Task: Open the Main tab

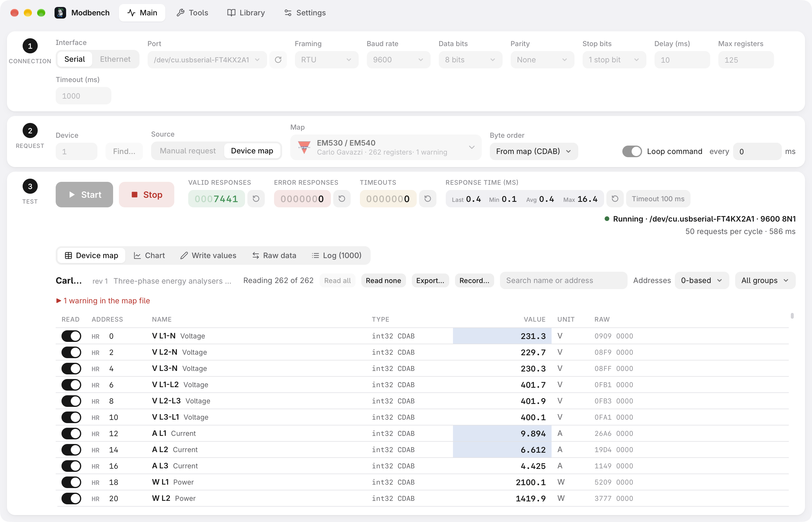Action: pos(142,13)
